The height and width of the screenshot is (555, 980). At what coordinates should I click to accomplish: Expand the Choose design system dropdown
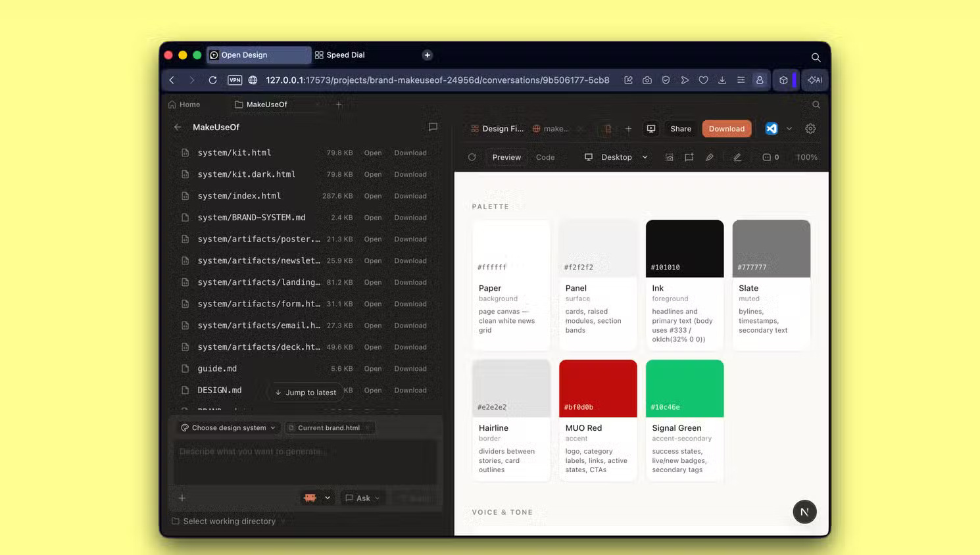[228, 427]
